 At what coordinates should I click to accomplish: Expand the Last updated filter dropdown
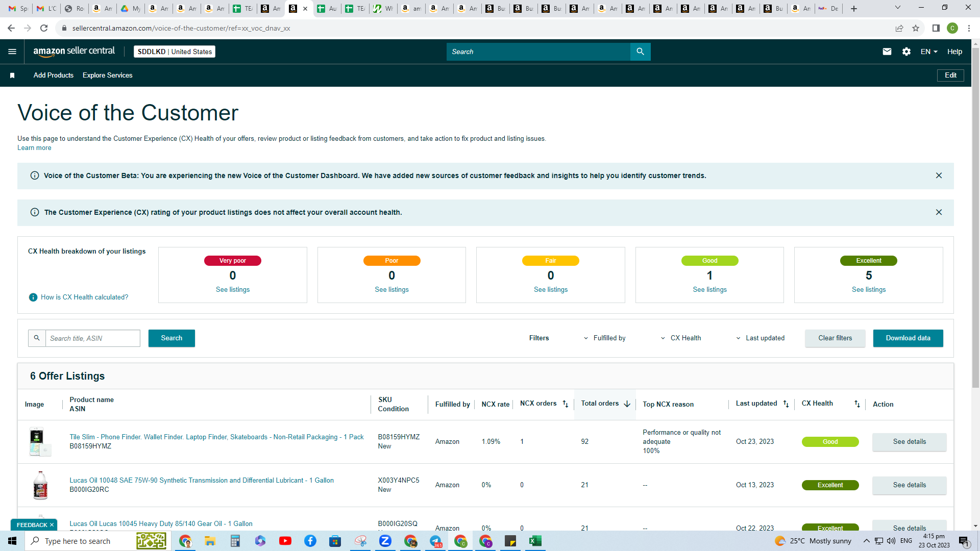click(761, 338)
